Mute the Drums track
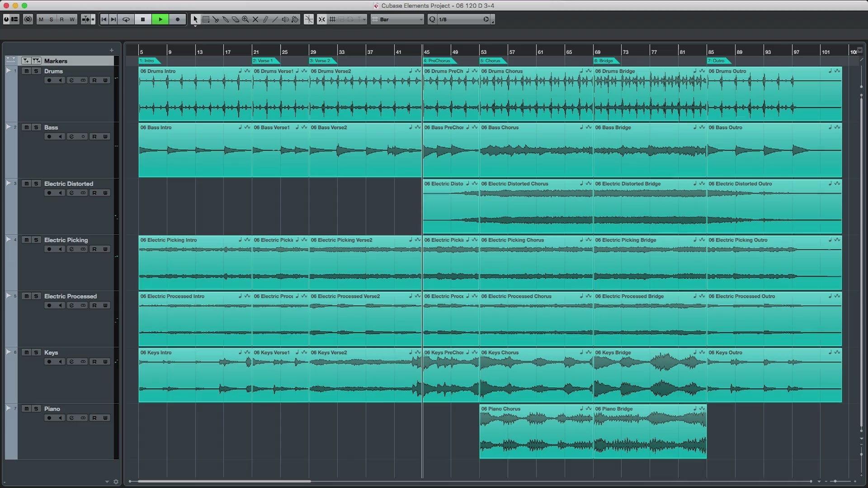This screenshot has height=488, width=868. [26, 71]
